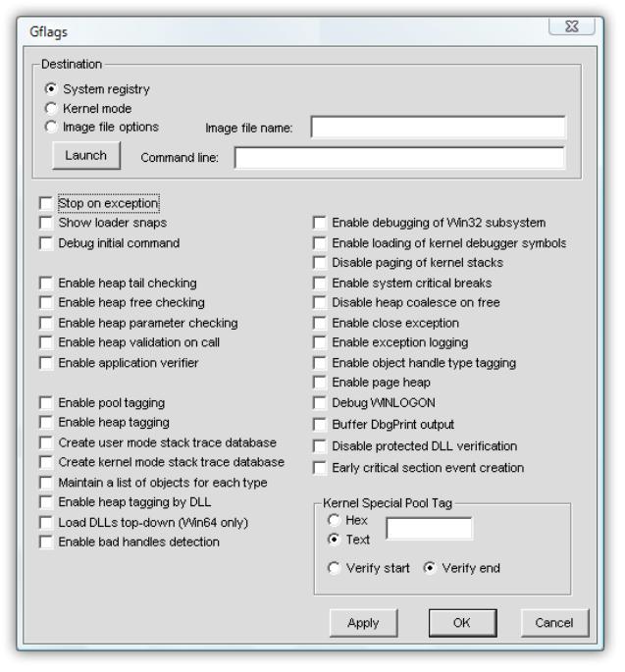Screen dimensions: 625x672
Task: Click the Kernel Special Pool Tag field
Action: [430, 529]
